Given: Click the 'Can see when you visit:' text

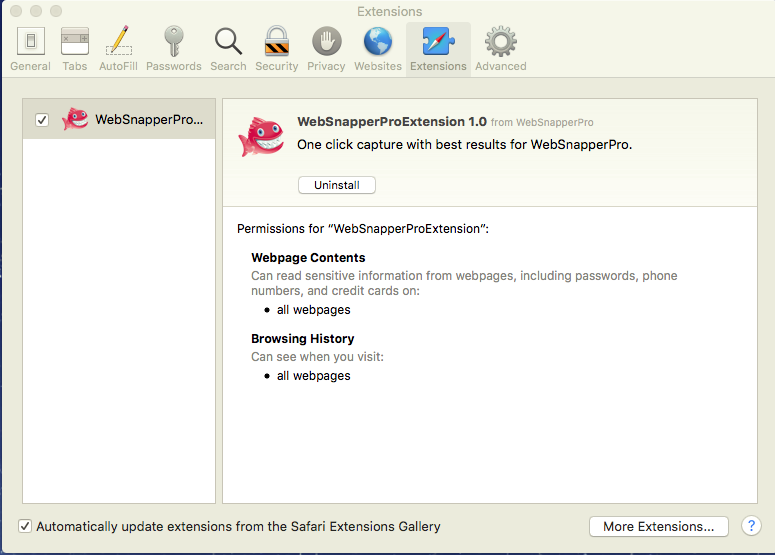Looking at the screenshot, I should [x=317, y=357].
